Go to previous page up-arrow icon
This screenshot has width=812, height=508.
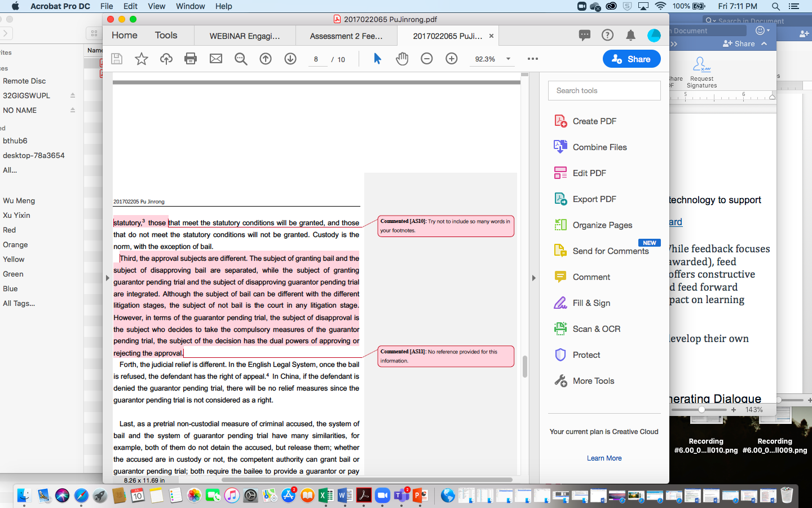[266, 59]
